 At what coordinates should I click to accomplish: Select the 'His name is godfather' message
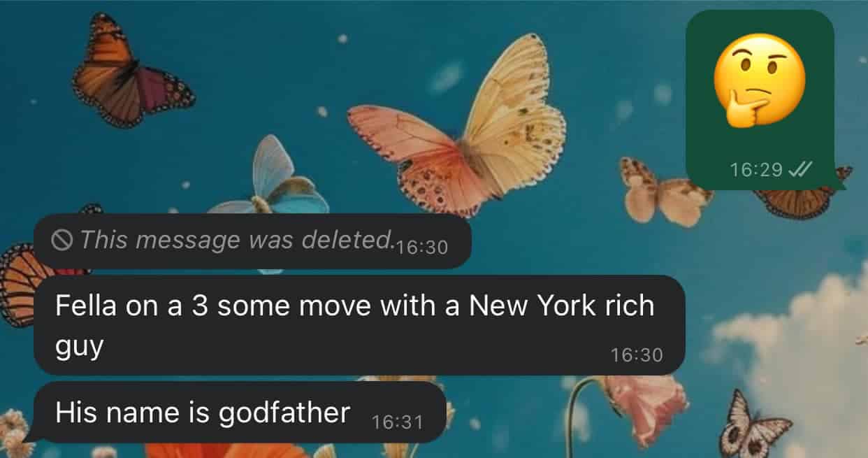coord(240,413)
